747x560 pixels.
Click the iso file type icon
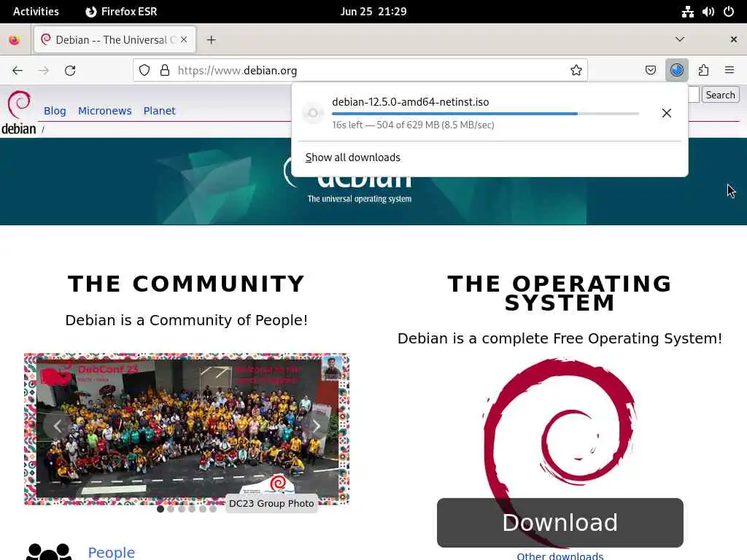tap(313, 113)
